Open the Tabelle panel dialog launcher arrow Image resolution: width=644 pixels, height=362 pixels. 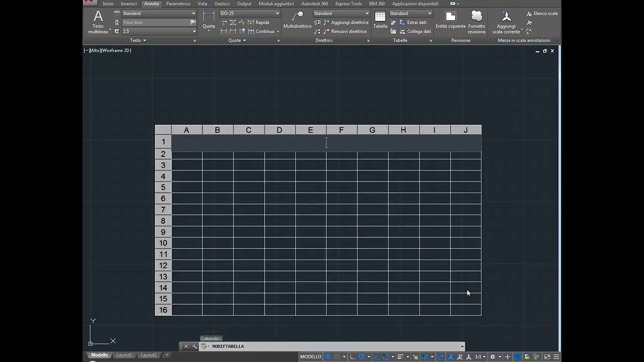[x=431, y=41]
